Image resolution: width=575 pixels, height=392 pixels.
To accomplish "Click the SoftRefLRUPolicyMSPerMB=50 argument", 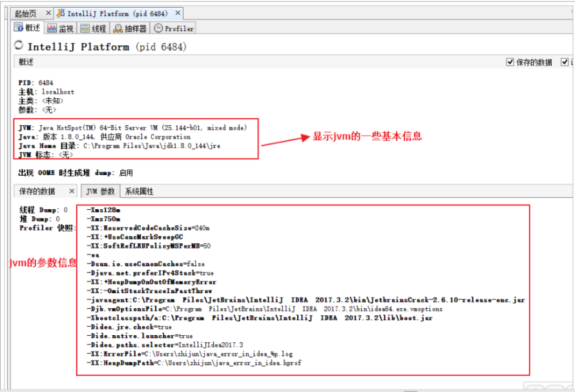I will click(x=149, y=245).
